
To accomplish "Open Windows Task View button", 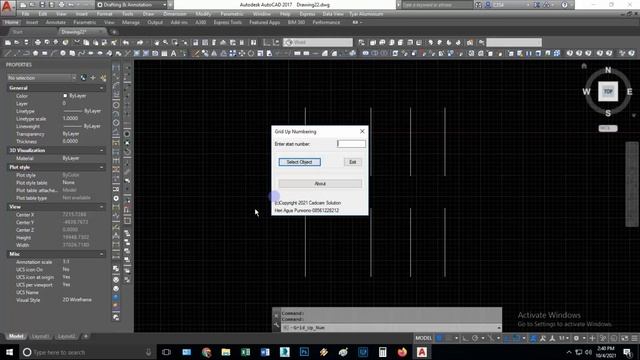I will point(166,352).
